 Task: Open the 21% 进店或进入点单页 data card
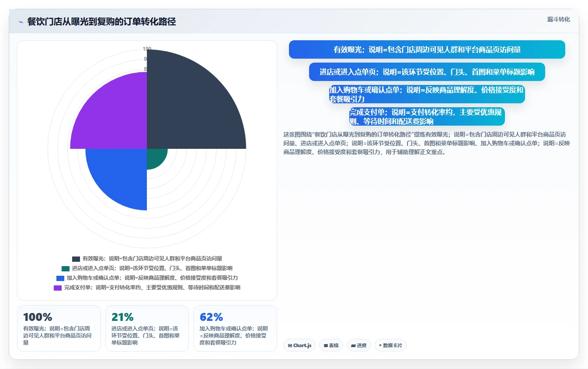click(x=147, y=328)
